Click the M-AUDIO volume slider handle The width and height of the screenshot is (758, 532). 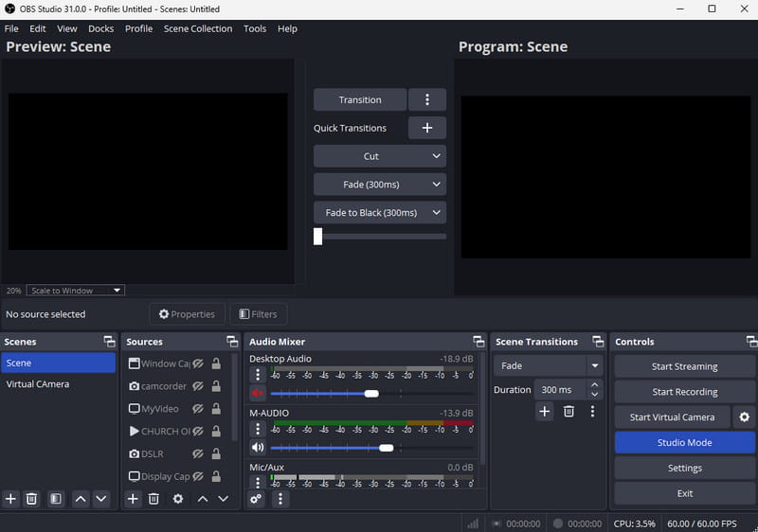(386, 448)
